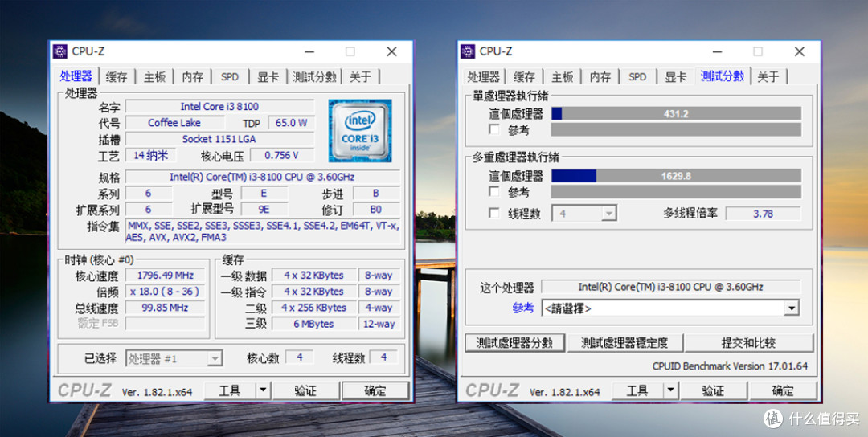
Task: Click empty reference bar under single-thread score
Action: coord(676,129)
